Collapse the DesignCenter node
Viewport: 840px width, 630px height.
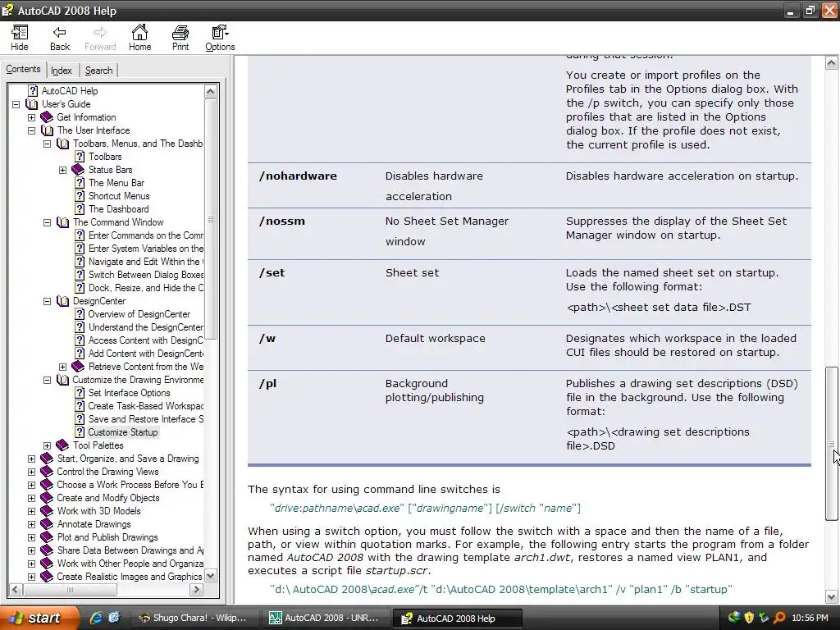coord(47,302)
